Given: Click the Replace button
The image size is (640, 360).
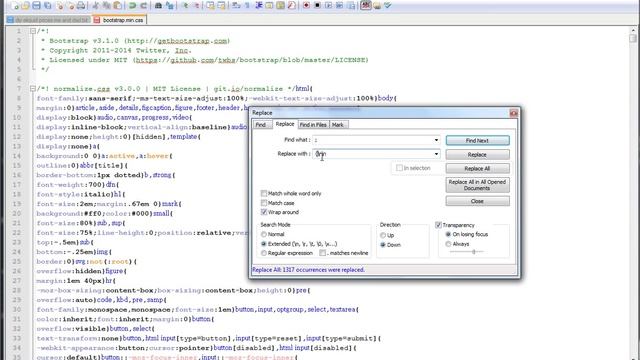Looking at the screenshot, I should click(477, 155).
